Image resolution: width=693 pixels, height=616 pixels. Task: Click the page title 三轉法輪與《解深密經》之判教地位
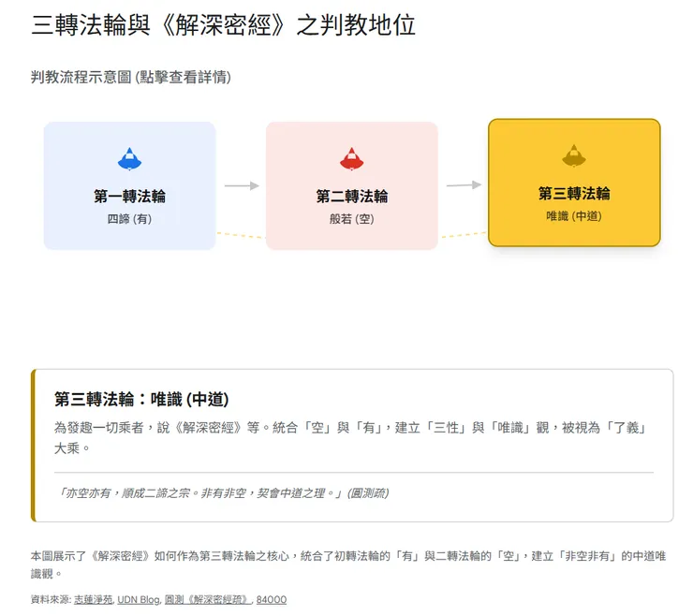[224, 24]
